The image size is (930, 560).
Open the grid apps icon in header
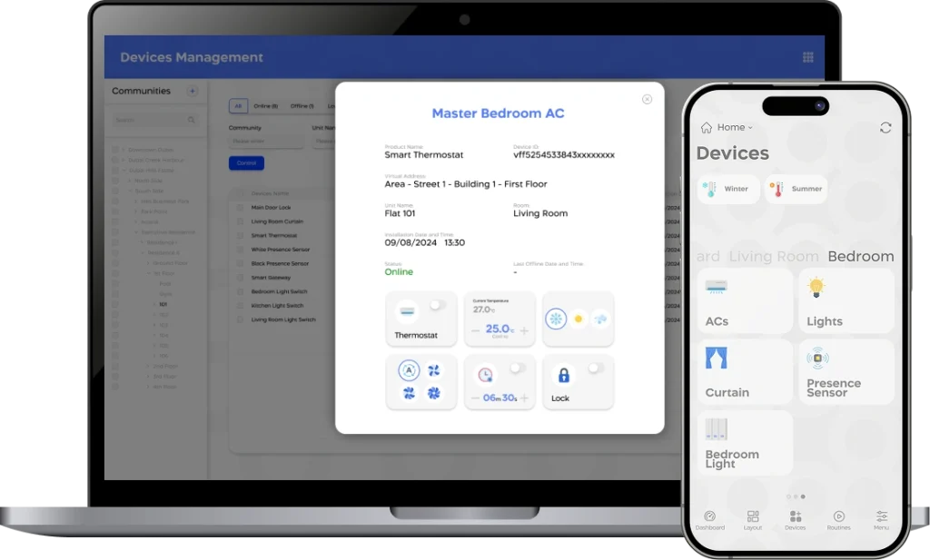click(x=807, y=57)
